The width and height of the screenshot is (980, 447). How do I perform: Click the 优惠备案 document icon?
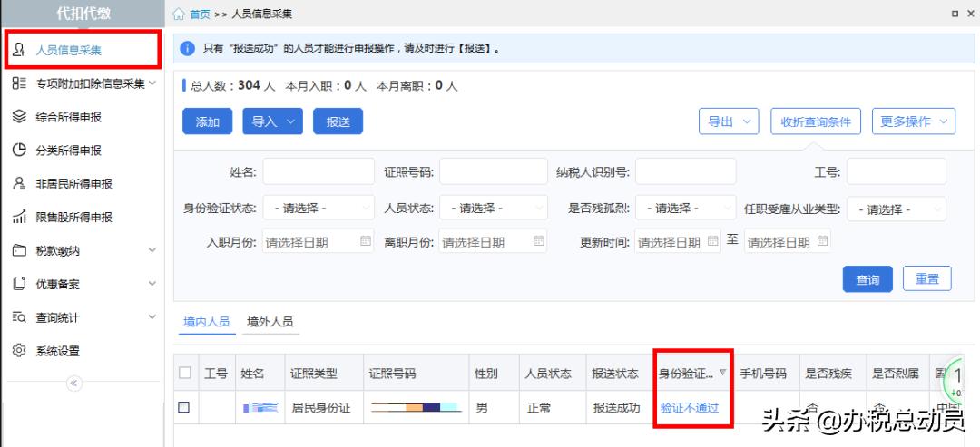tap(19, 284)
